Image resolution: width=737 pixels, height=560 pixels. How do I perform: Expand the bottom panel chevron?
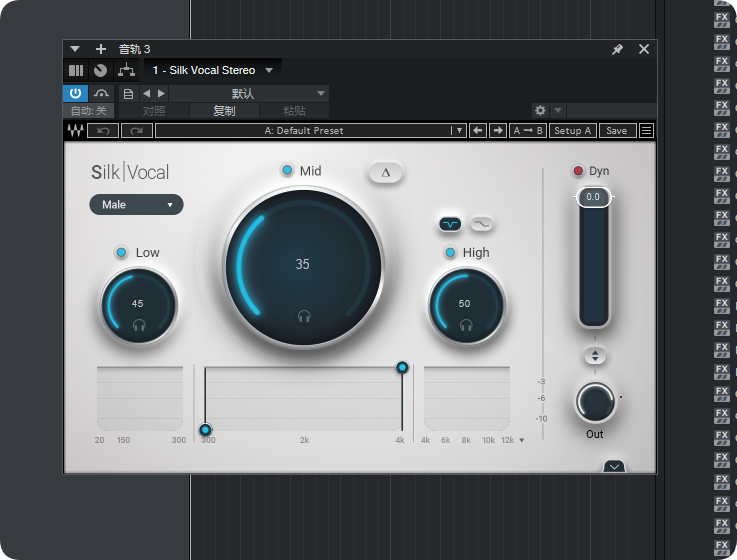(x=614, y=466)
